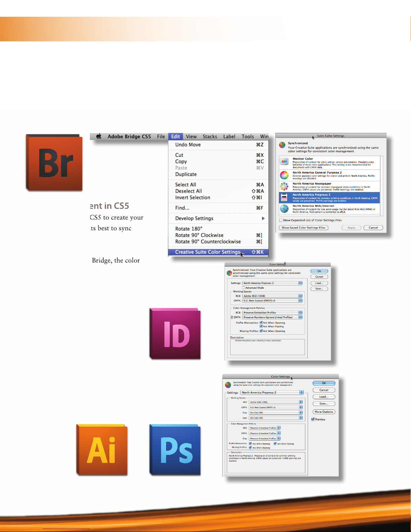Select the North America General Purpose 2 row

click(x=329, y=175)
